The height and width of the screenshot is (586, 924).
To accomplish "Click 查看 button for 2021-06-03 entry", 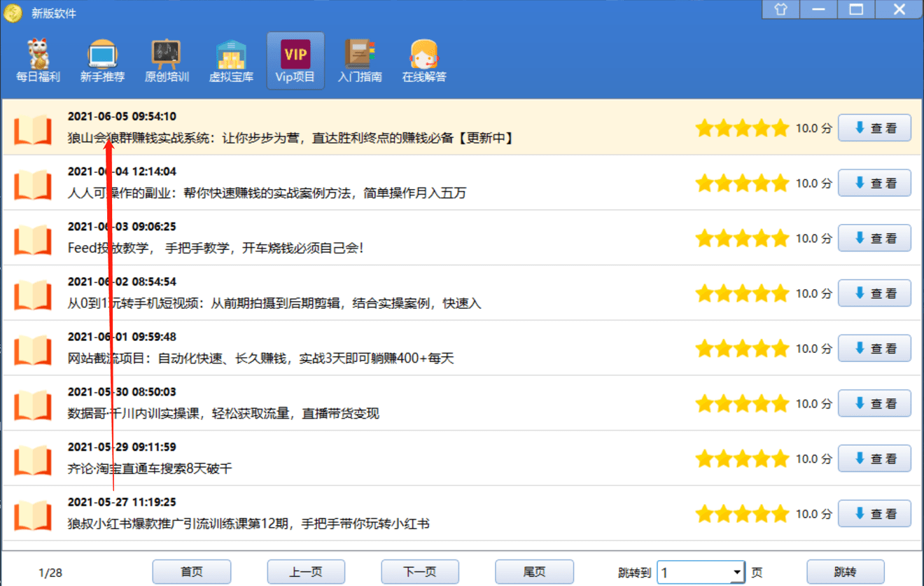I will pos(874,238).
